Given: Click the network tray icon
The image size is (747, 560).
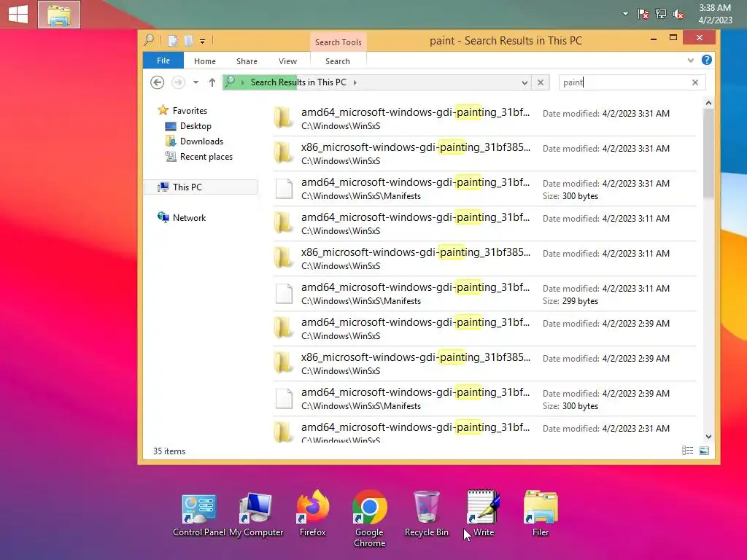Looking at the screenshot, I should pos(661,14).
